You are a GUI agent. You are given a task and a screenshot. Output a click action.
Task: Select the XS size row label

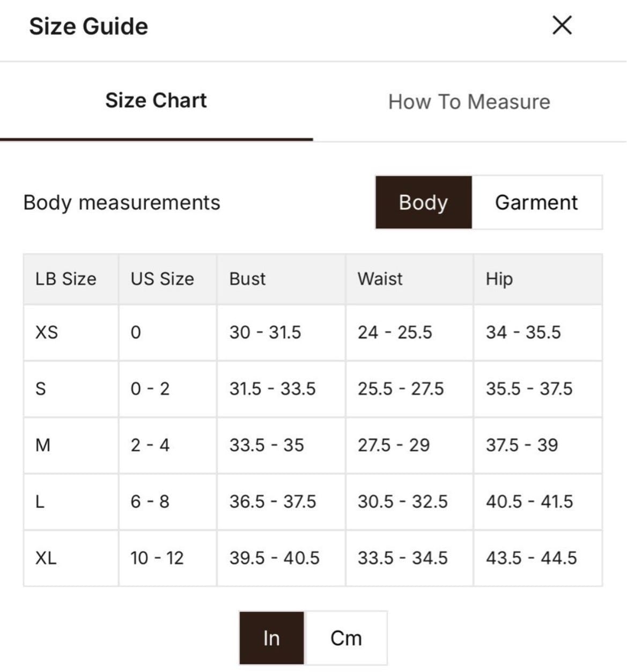point(46,332)
